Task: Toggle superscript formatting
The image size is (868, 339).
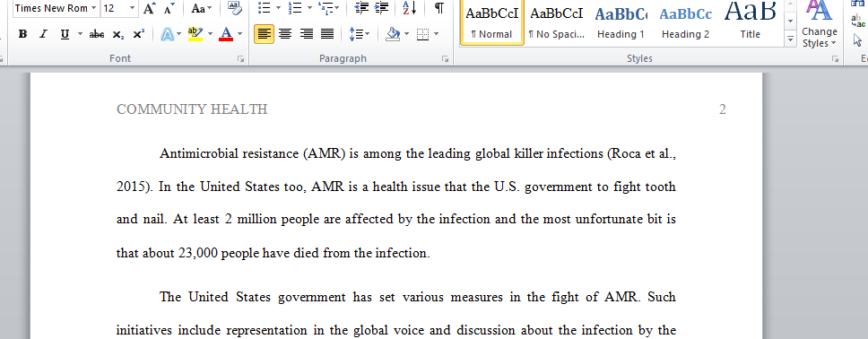Action: [x=139, y=34]
